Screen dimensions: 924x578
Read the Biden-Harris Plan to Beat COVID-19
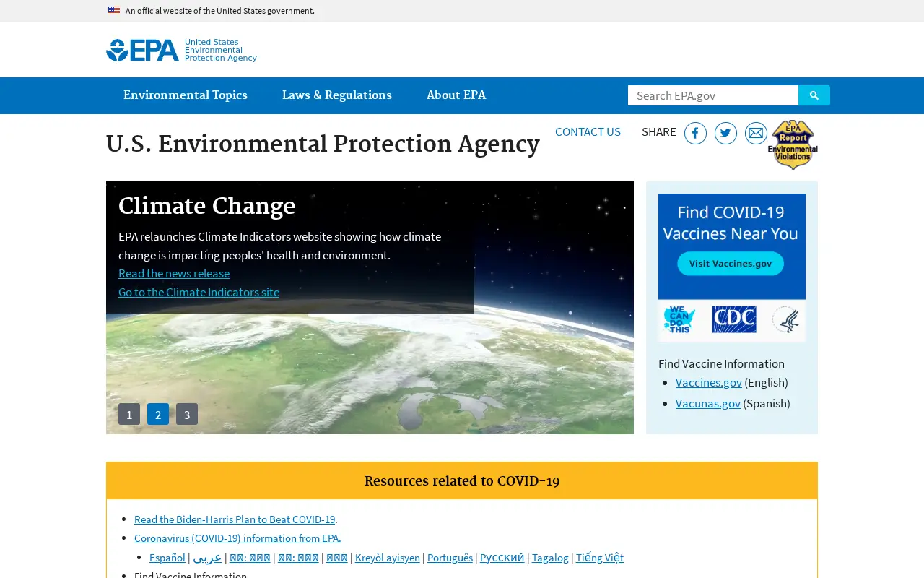(235, 519)
